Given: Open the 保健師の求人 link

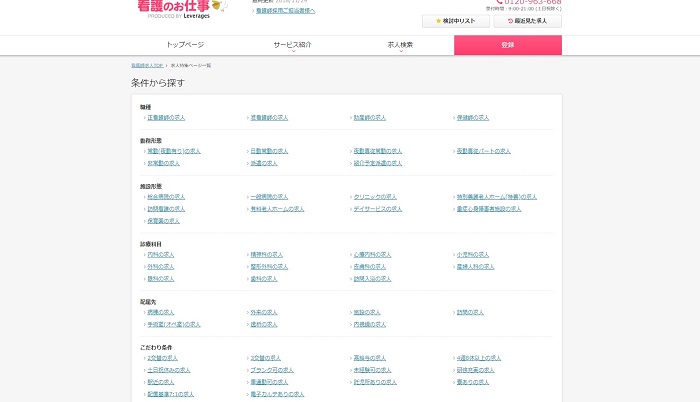Looking at the screenshot, I should click(473, 118).
